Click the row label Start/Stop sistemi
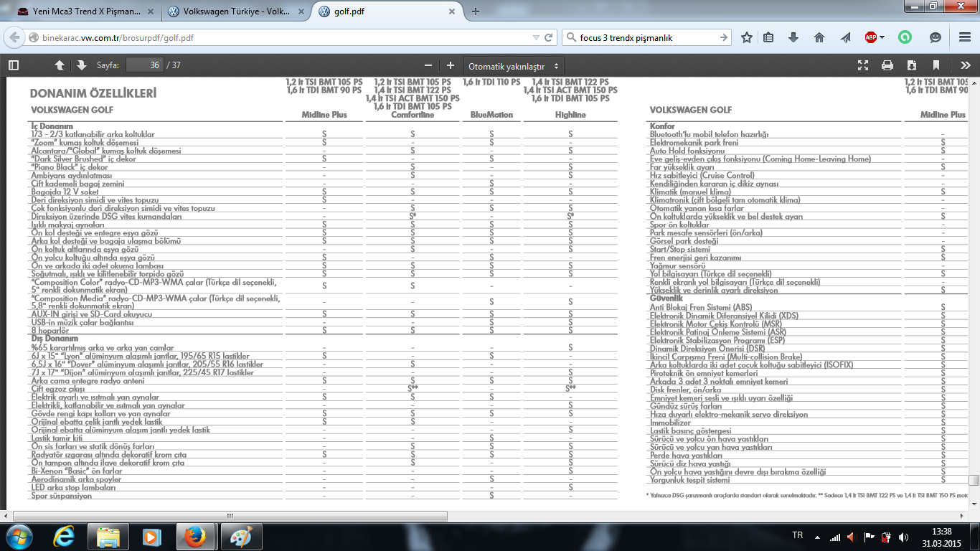This screenshot has height=551, width=980. pyautogui.click(x=679, y=249)
